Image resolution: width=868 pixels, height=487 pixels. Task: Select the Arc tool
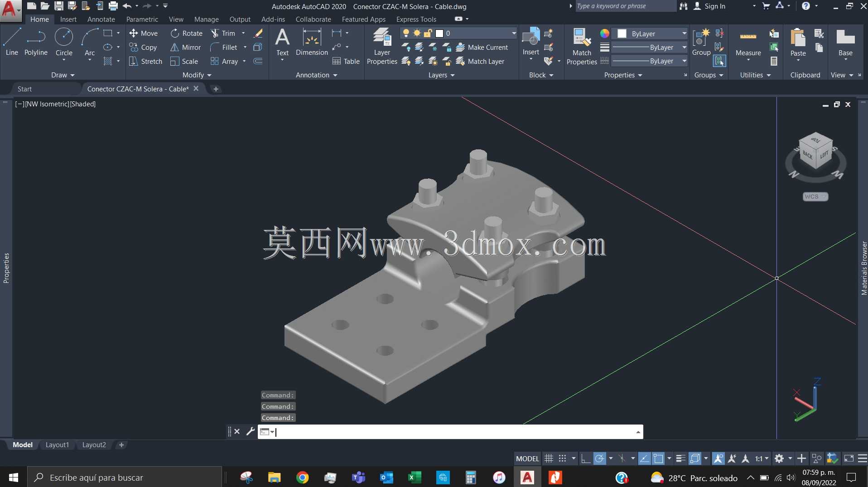pyautogui.click(x=90, y=42)
